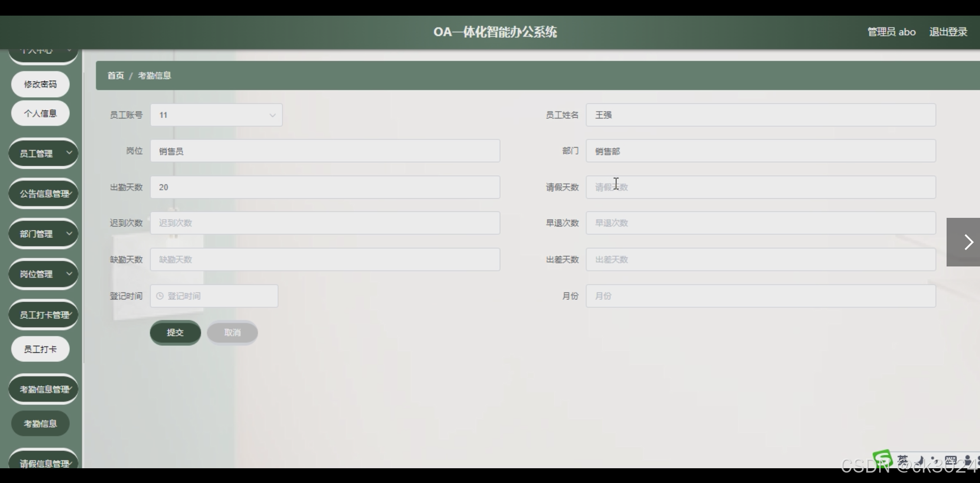This screenshot has width=980, height=483.
Task: Click the clock icon in 登记时间 field
Action: (x=160, y=296)
